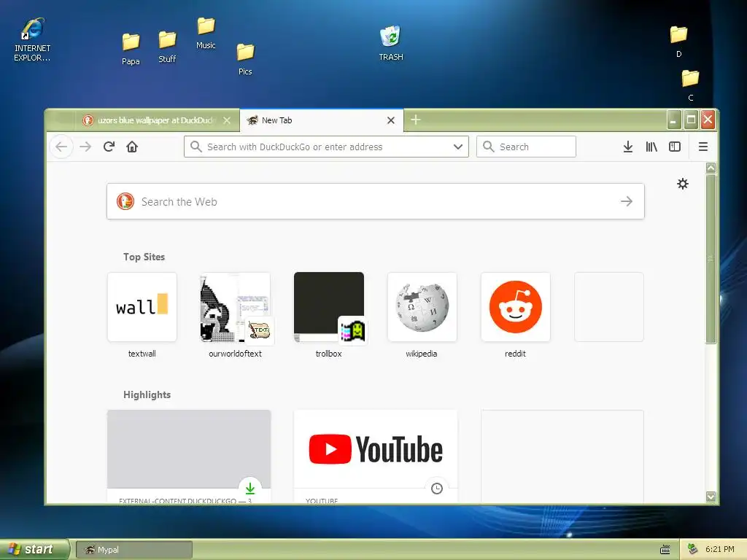
Task: Open the hamburger application menu
Action: (x=703, y=147)
